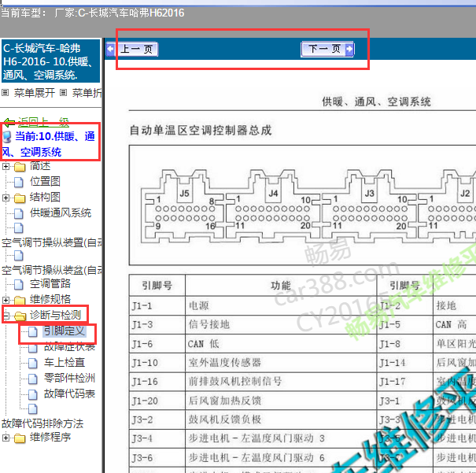The width and height of the screenshot is (476, 473).
Task: Open 空调管路 page
Action: [x=50, y=283]
